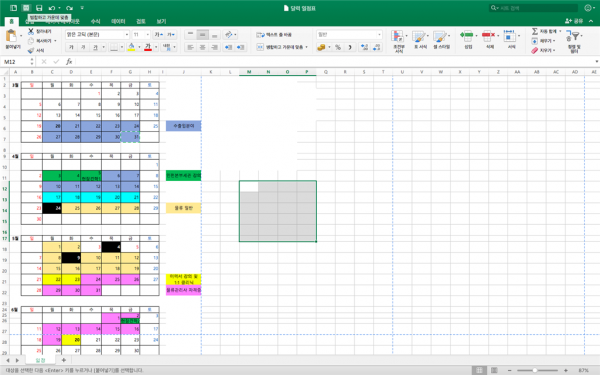
Task: Toggle middle vertical alignment
Action: click(x=202, y=35)
